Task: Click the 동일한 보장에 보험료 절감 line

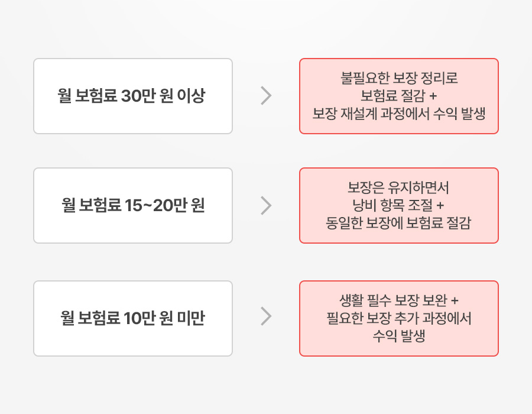Action: (x=399, y=224)
